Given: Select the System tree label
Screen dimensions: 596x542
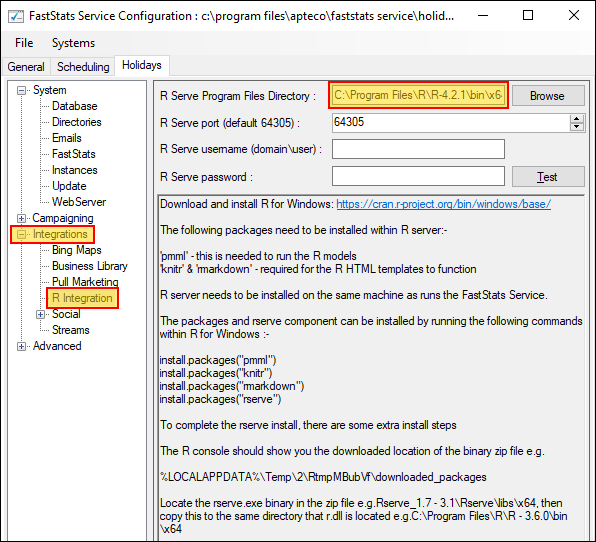Looking at the screenshot, I should pyautogui.click(x=49, y=90).
